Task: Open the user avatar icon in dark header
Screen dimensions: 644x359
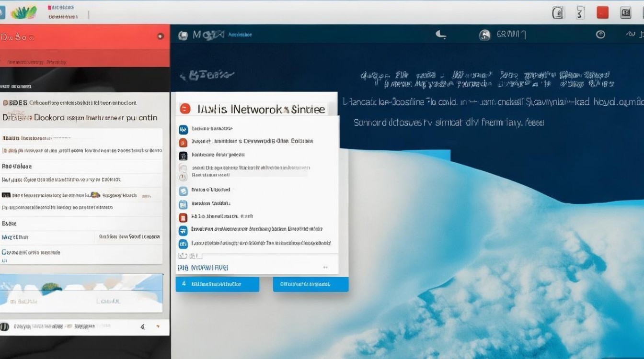Action: coord(485,35)
